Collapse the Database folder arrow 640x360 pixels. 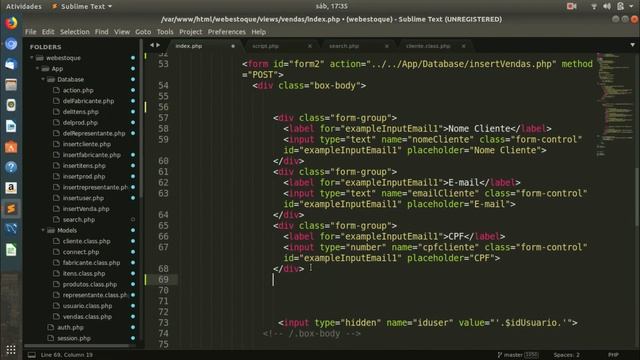pos(43,79)
